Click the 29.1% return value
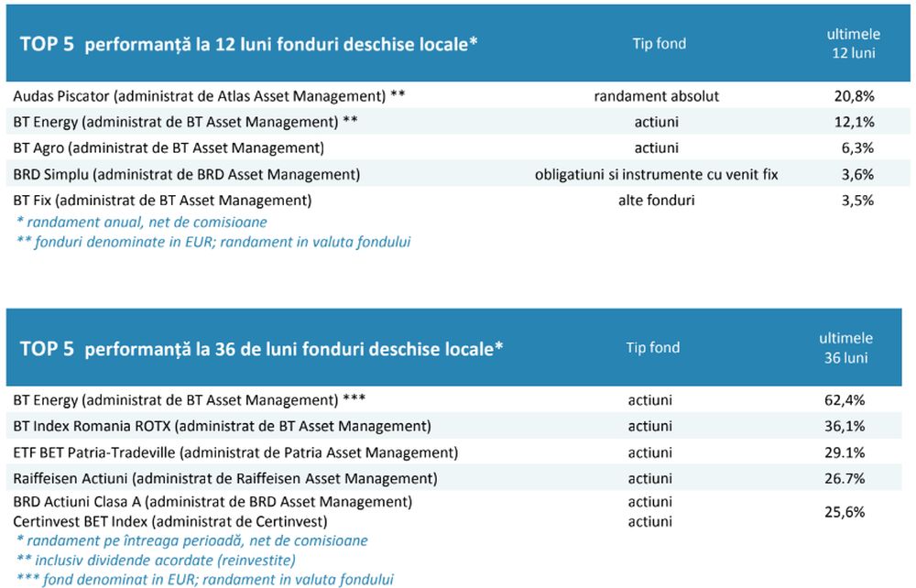This screenshot has height=588, width=916. click(x=845, y=452)
